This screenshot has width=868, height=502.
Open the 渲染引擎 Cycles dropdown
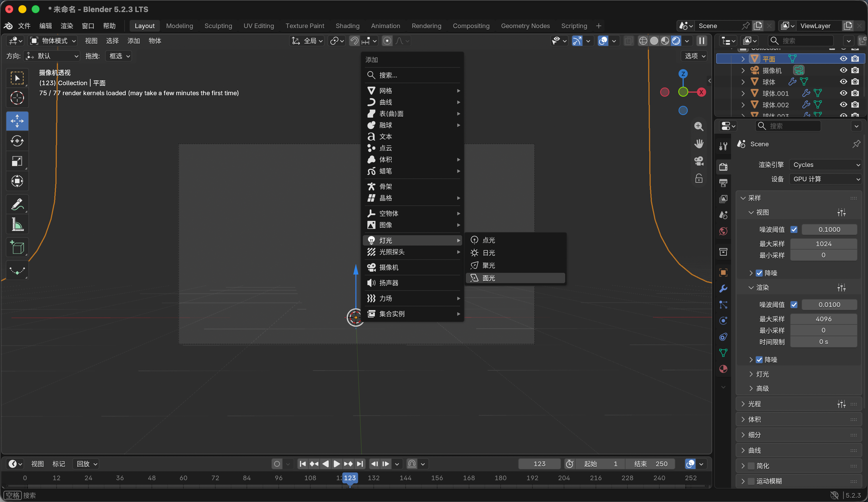pyautogui.click(x=826, y=165)
